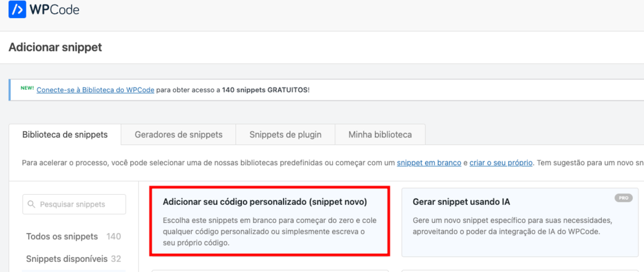Screen dimensions: 644x272
Task: Open the Snippets de plugin tab
Action: pyautogui.click(x=286, y=134)
